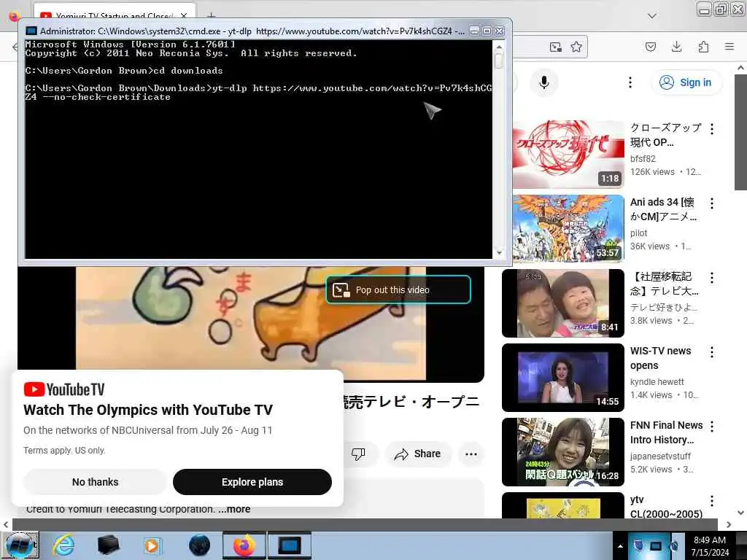Open the Firefox Pocket save icon
This screenshot has width=747, height=560.
[650, 47]
